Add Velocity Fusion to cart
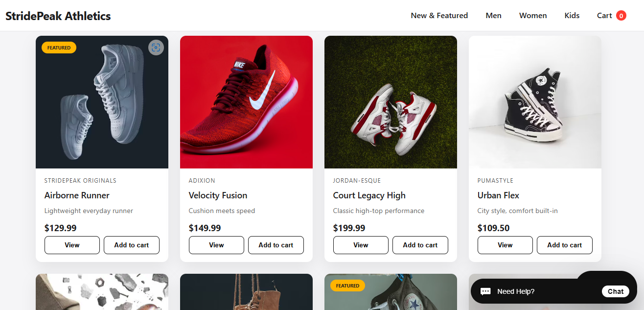The height and width of the screenshot is (310, 644). pyautogui.click(x=276, y=245)
